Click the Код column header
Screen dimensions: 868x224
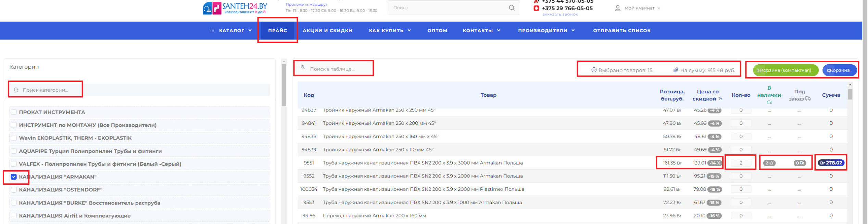coord(309,95)
